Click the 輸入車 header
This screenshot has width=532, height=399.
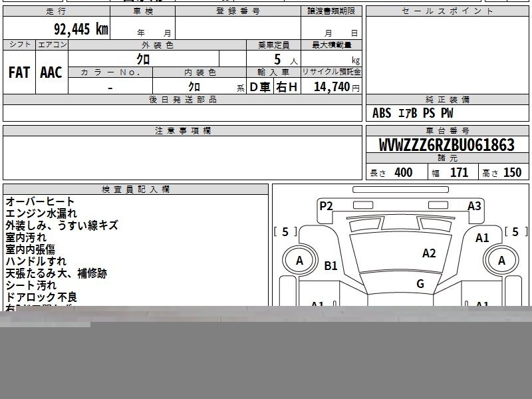pyautogui.click(x=273, y=72)
